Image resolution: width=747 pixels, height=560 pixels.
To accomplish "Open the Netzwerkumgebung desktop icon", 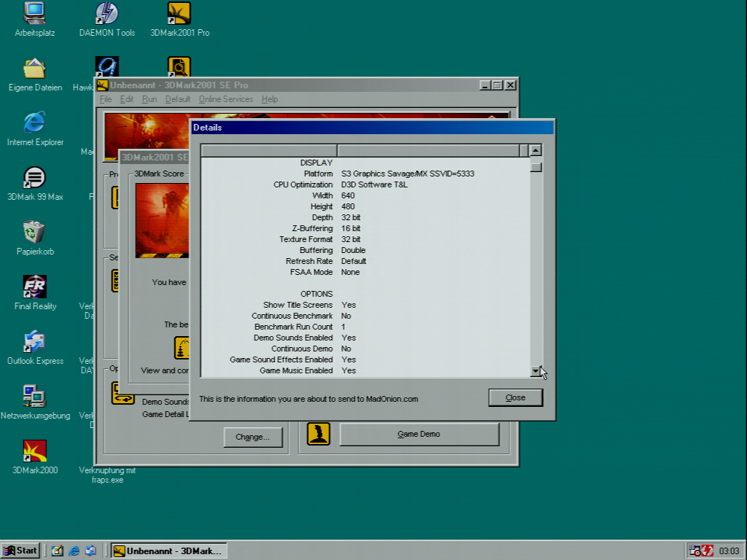I will 34,397.
